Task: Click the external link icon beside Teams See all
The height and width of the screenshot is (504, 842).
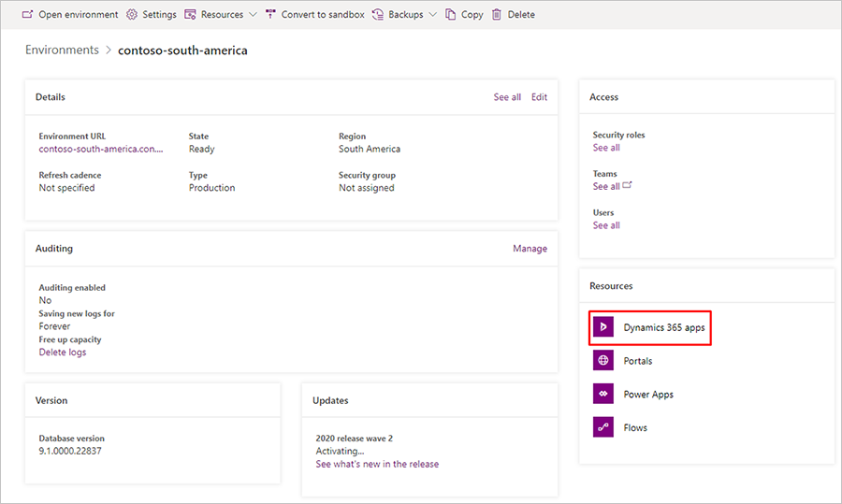Action: (627, 185)
